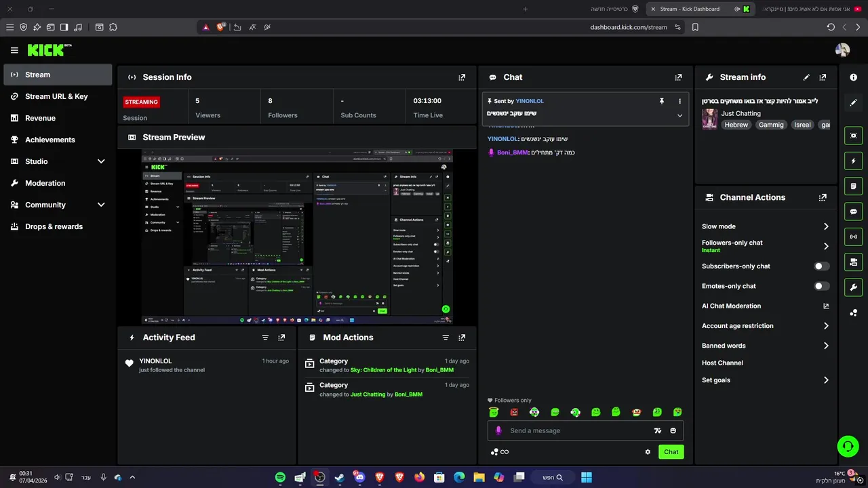
Task: Pop out the Mod Actions panel
Action: click(x=462, y=338)
